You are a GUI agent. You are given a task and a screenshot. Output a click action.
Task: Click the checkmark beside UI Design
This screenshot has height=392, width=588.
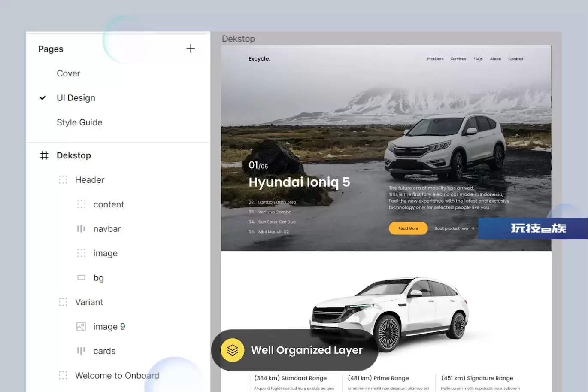(43, 98)
